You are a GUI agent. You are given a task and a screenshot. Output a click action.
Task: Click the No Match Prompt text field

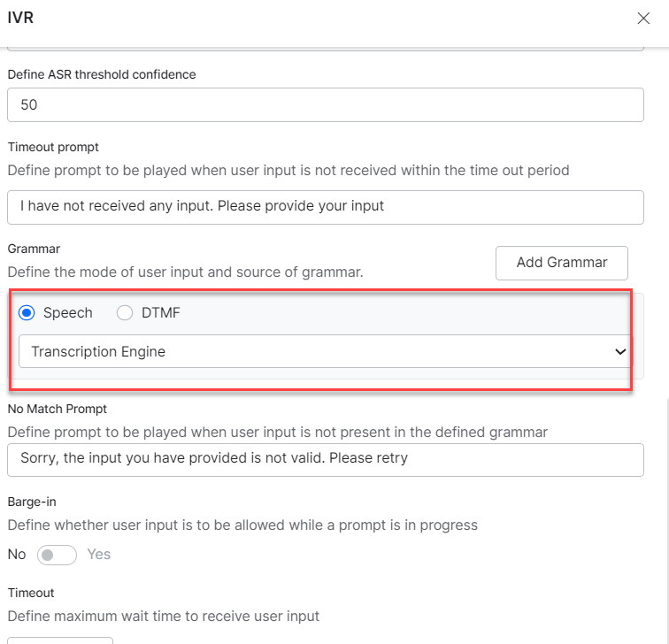(325, 459)
